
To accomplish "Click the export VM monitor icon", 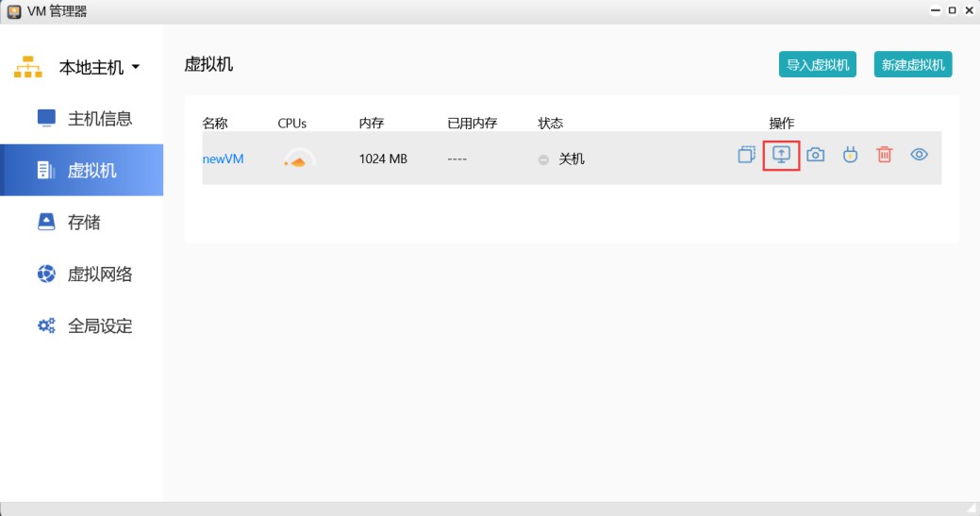I will (x=781, y=155).
